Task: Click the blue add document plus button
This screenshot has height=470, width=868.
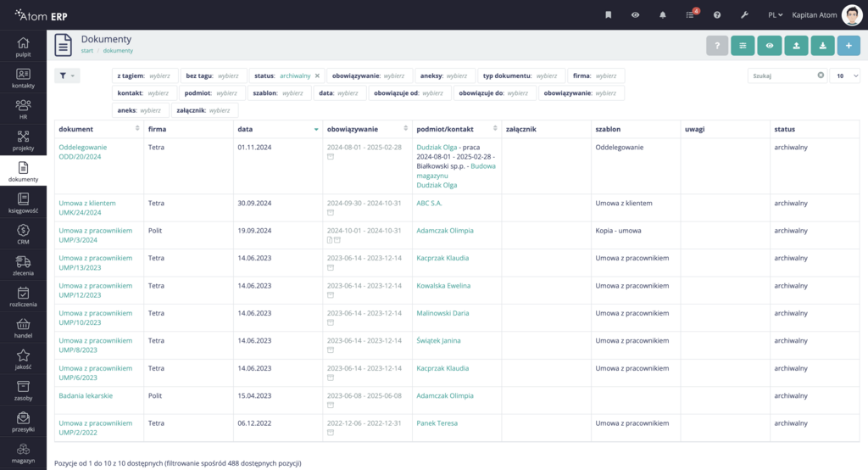Action: tap(849, 46)
